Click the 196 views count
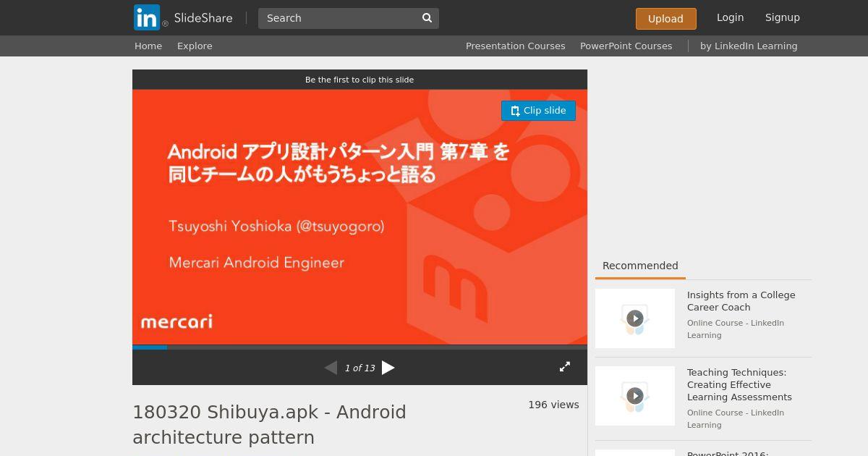The image size is (868, 456). point(553,405)
